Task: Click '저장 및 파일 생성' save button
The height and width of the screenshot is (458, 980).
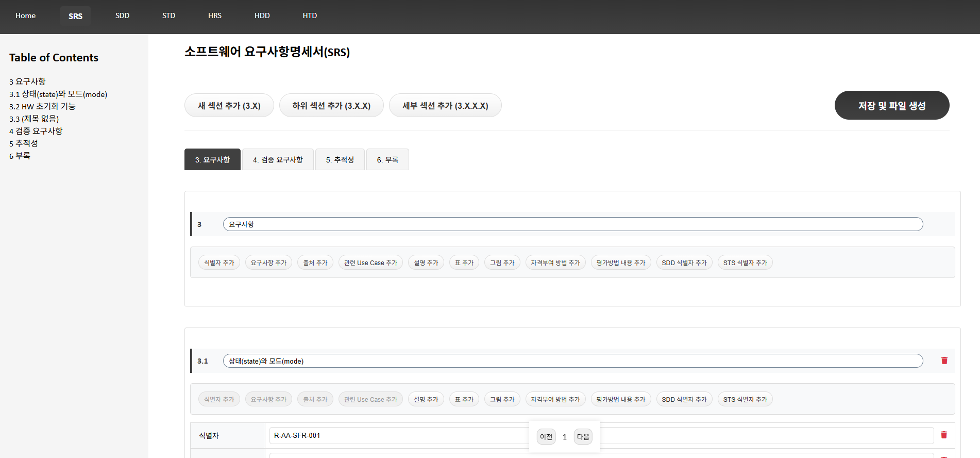Action: (892, 105)
